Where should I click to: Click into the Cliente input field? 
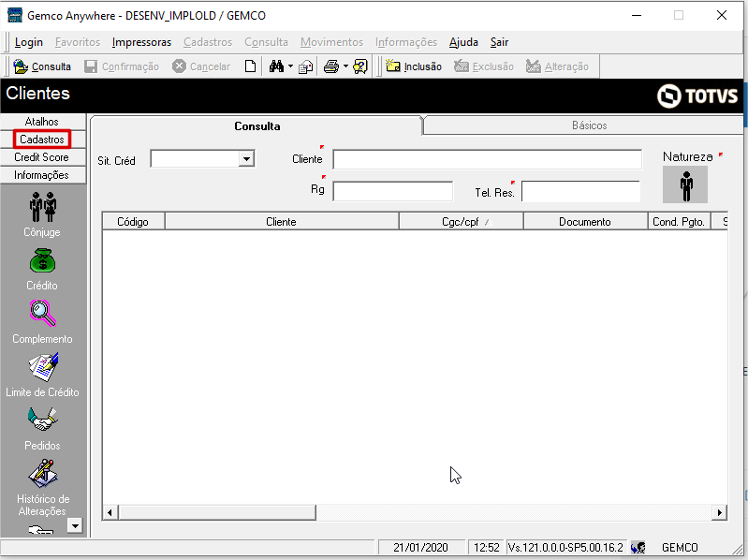point(487,159)
